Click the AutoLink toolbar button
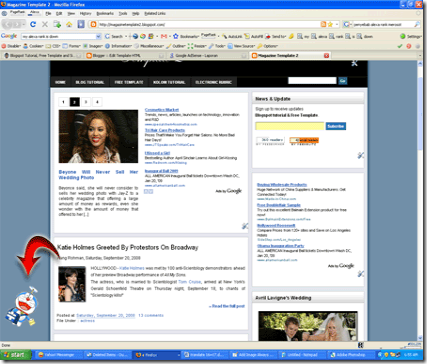The image size is (427, 364). 232,36
